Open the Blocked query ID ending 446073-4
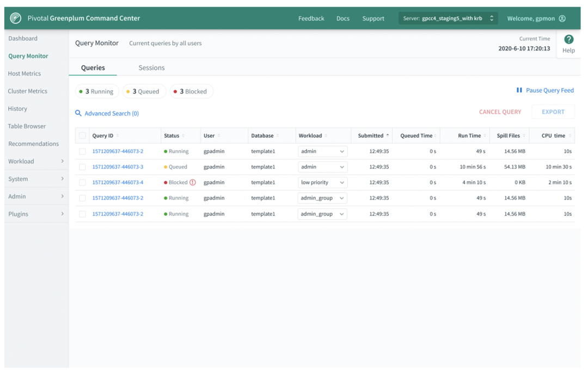588x379 pixels. pyautogui.click(x=118, y=182)
